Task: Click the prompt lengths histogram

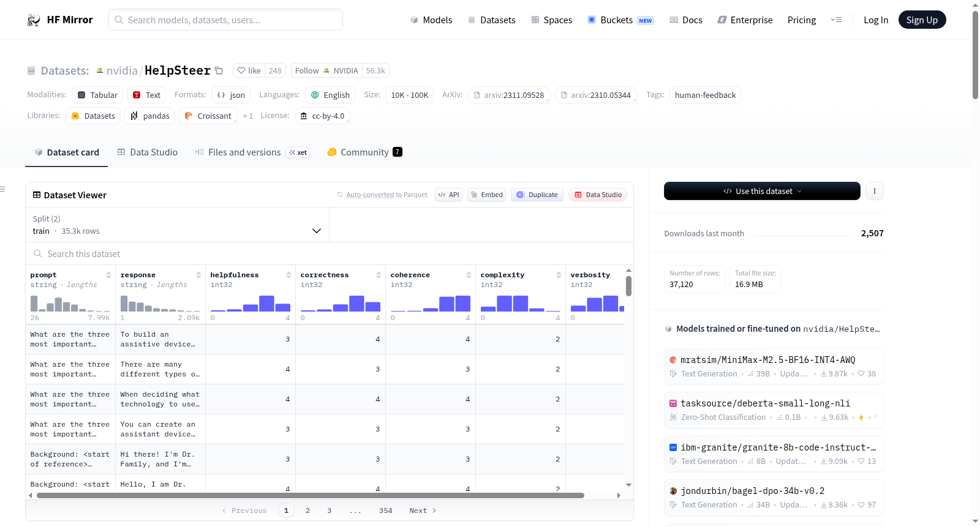Action: pyautogui.click(x=70, y=304)
